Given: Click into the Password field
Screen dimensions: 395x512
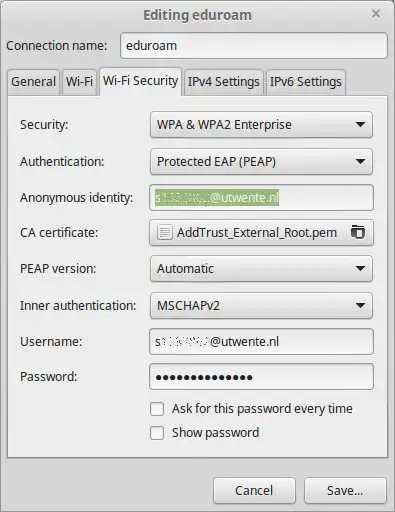Looking at the screenshot, I should pos(261,377).
